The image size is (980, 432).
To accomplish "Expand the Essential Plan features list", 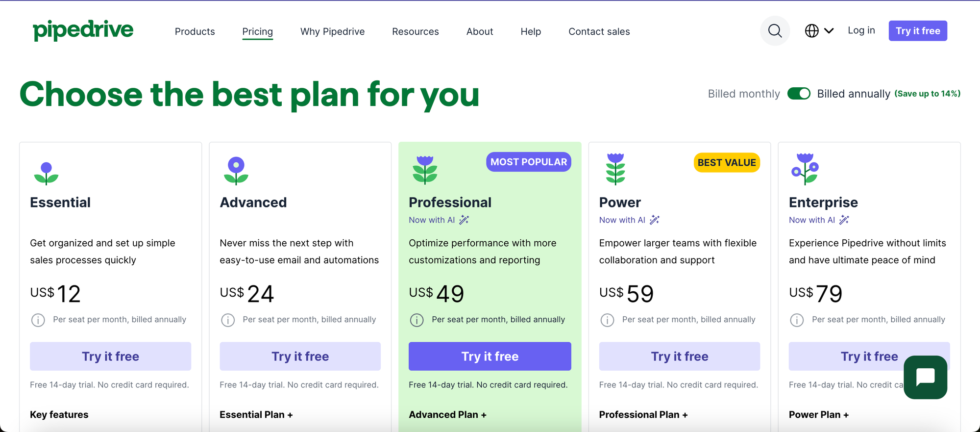I will 256,414.
